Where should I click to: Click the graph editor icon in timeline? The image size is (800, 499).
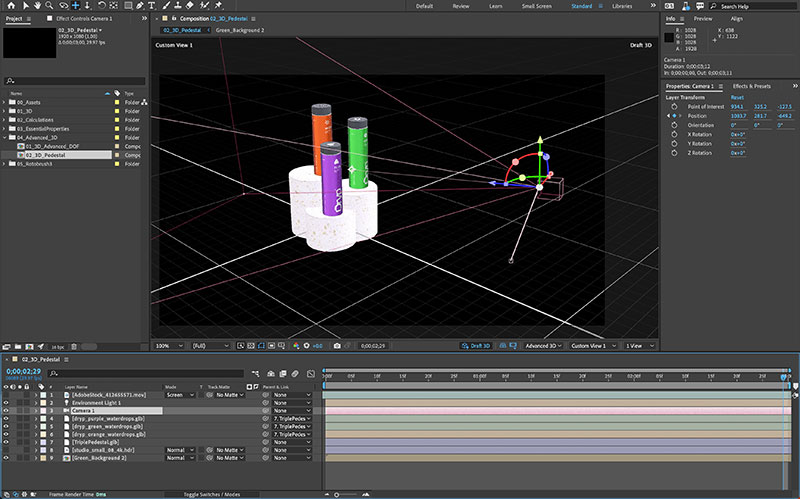(x=311, y=374)
